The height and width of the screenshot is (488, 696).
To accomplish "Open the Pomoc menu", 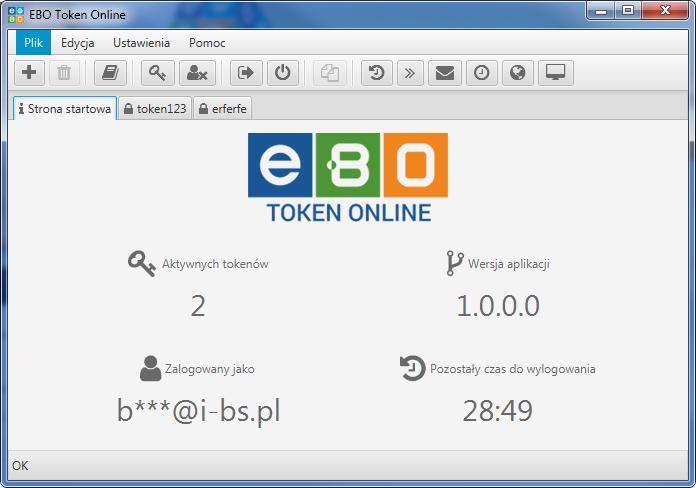I will tap(207, 43).
